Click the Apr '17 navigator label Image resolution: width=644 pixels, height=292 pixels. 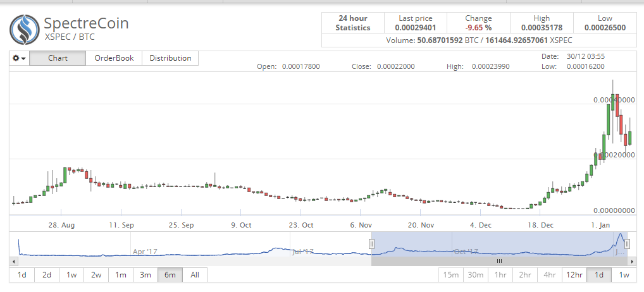[146, 252]
